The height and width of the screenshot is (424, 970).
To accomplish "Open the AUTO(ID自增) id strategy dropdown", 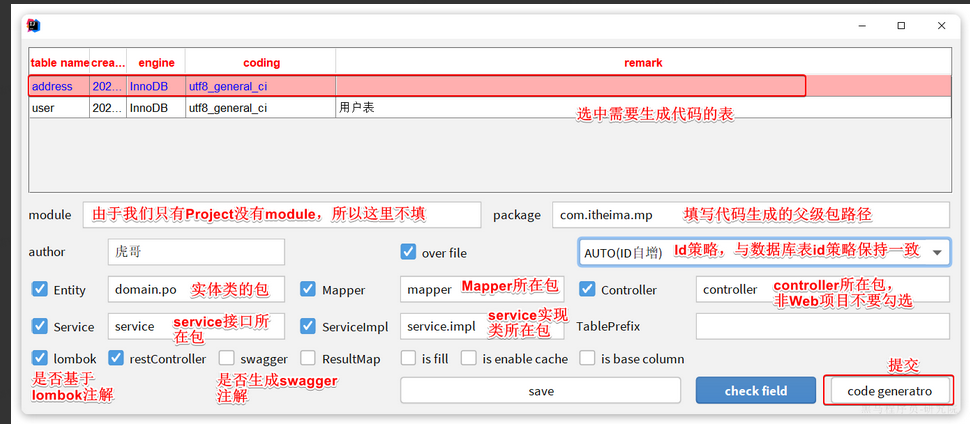I will [x=764, y=252].
